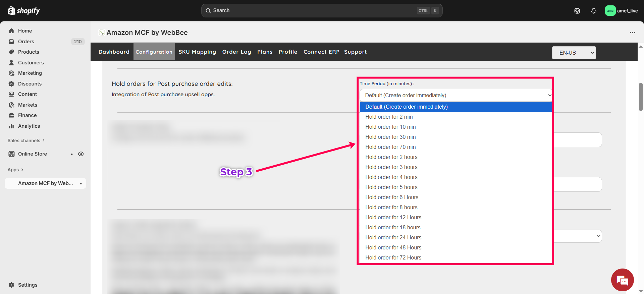Open Settings gear in sidebar
Screen dimensions: 644x294
click(11, 285)
